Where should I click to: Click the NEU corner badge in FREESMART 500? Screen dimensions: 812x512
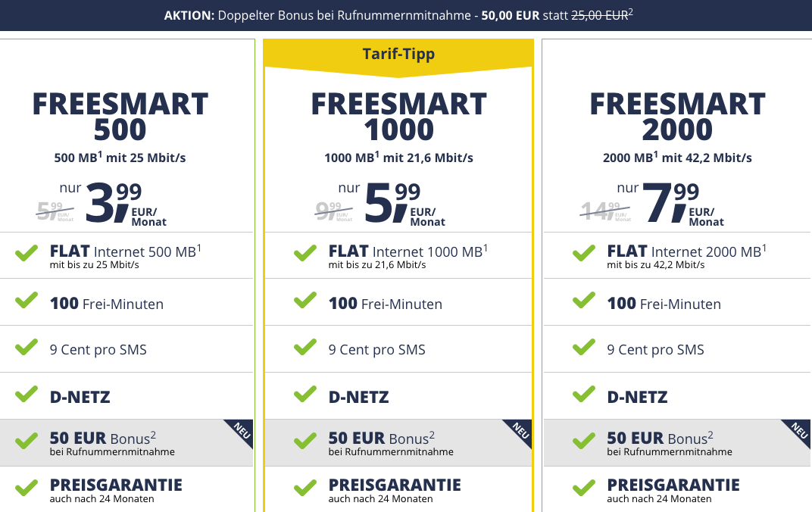coord(241,431)
